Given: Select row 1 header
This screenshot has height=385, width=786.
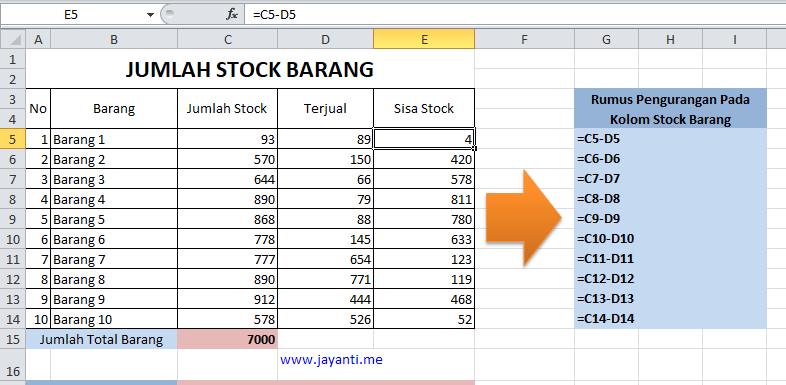Looking at the screenshot, I should [x=13, y=59].
